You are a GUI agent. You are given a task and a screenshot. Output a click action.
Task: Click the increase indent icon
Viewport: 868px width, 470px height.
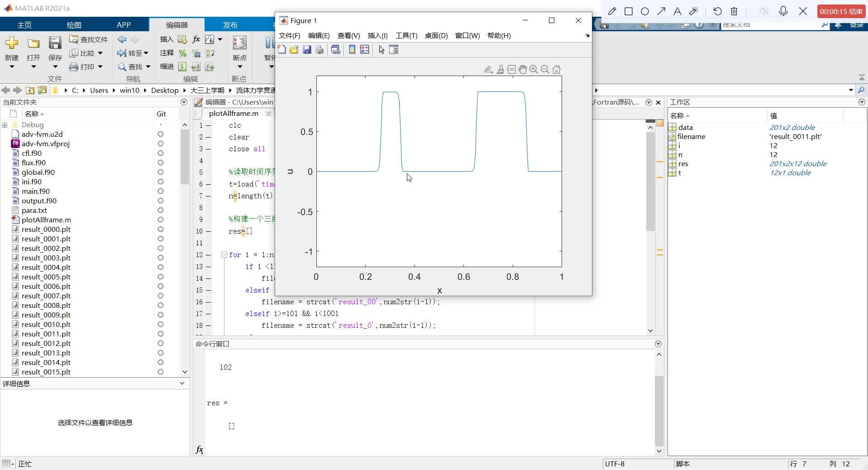coord(196,67)
